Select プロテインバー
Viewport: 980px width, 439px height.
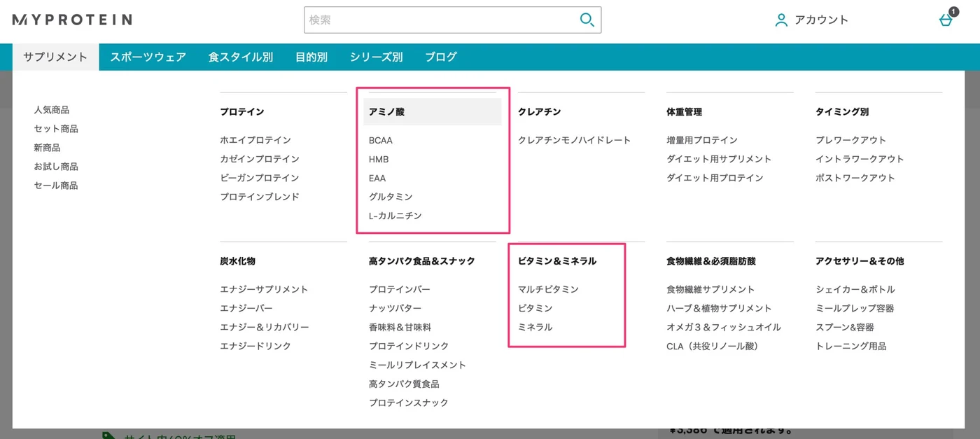coord(400,289)
